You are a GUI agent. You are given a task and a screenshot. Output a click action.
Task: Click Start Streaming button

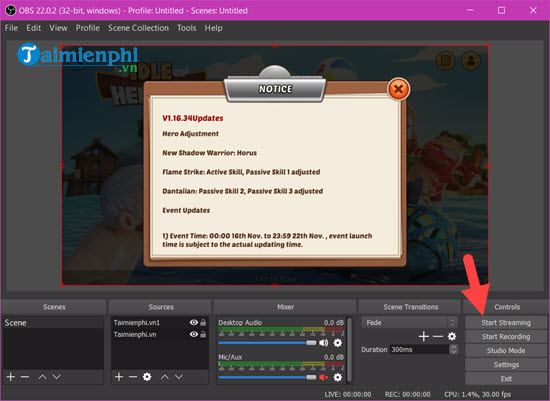point(506,323)
